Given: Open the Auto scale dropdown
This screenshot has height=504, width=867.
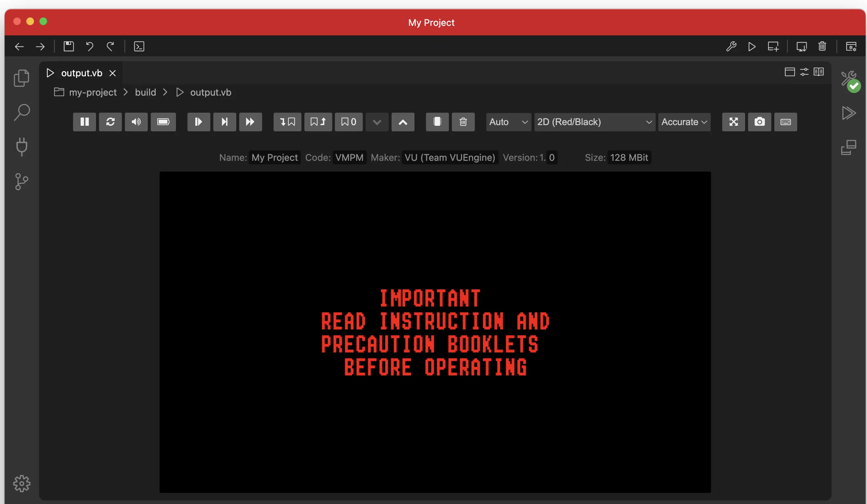Looking at the screenshot, I should (508, 122).
